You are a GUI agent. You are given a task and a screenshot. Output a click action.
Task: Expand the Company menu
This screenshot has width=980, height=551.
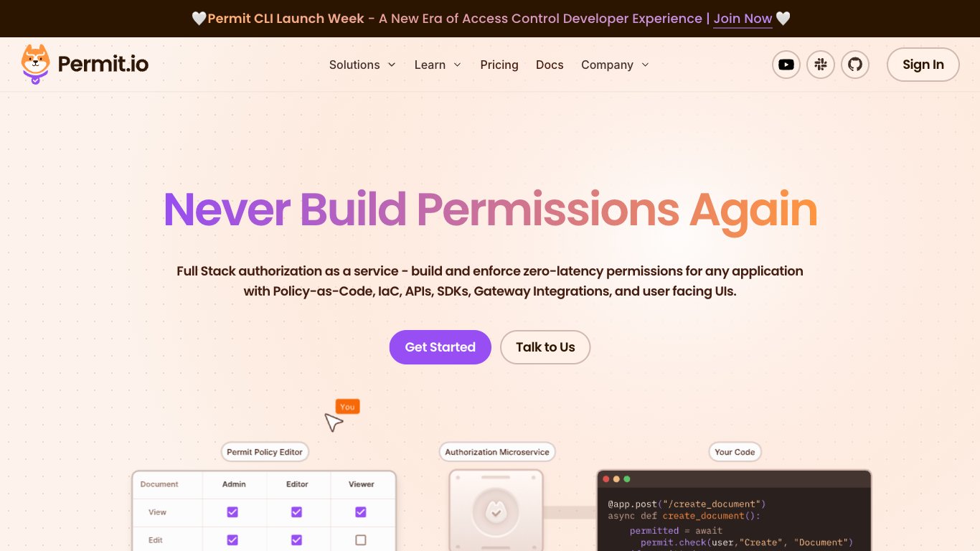(615, 65)
